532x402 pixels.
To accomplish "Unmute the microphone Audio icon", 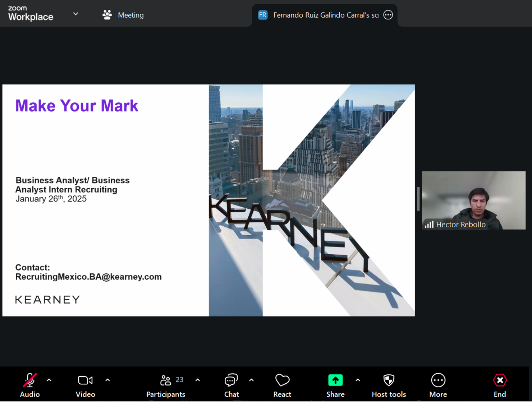I will (30, 380).
